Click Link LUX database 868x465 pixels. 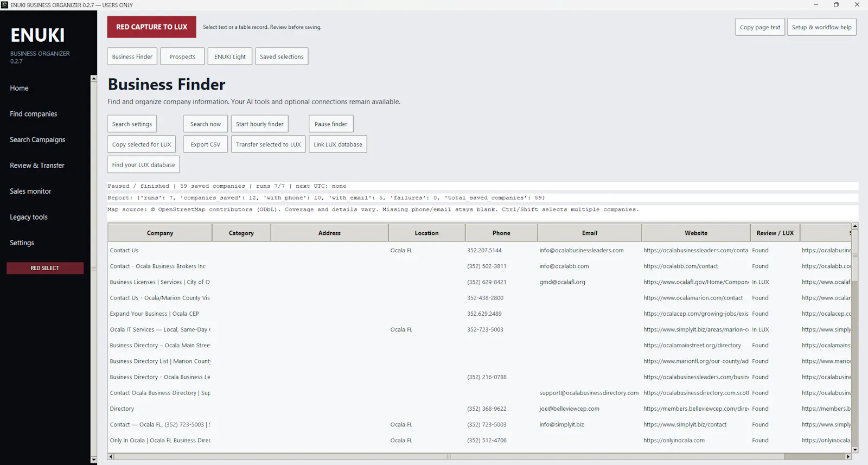coord(338,144)
